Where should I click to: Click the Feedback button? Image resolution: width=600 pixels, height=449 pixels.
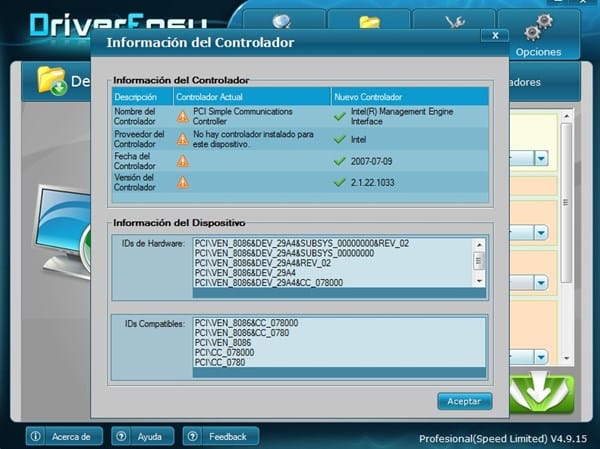click(x=220, y=436)
